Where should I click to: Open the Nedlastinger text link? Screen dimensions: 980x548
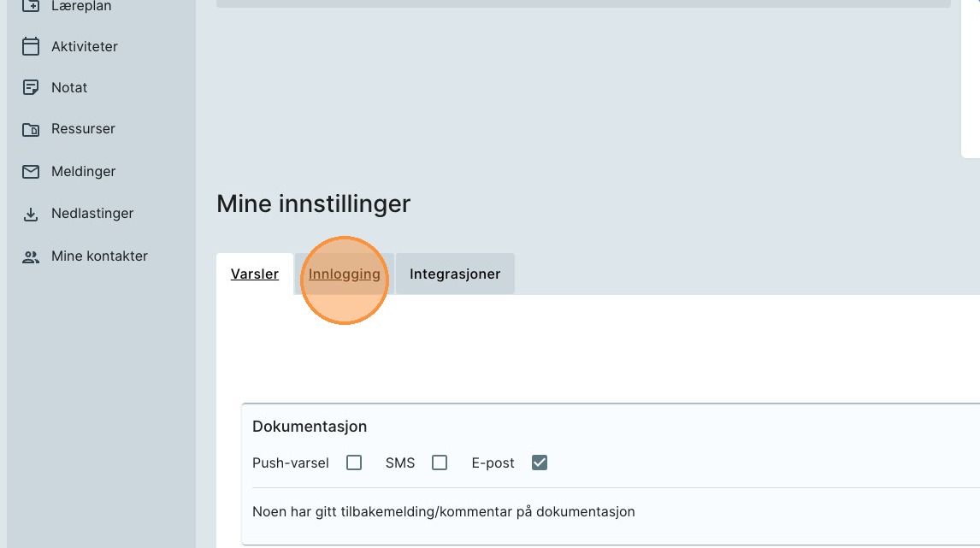92,214
